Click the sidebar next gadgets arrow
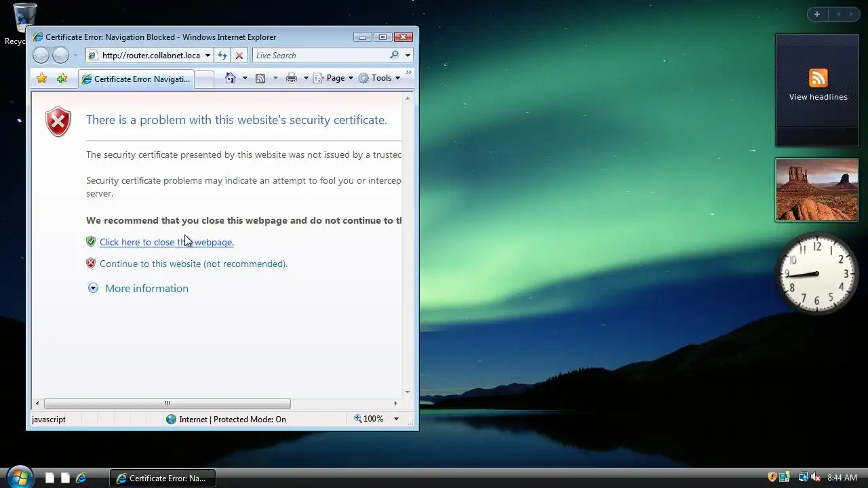868x488 pixels. pos(851,14)
